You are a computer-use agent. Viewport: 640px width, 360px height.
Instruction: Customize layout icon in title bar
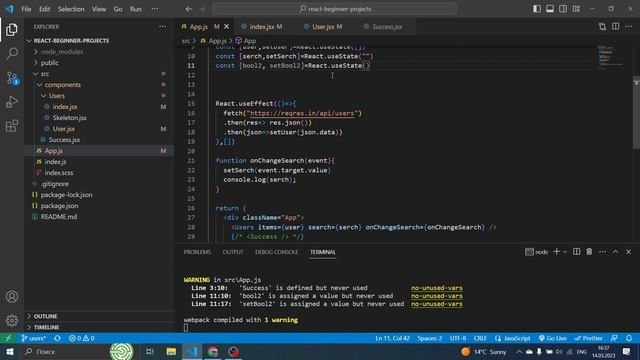tap(576, 9)
